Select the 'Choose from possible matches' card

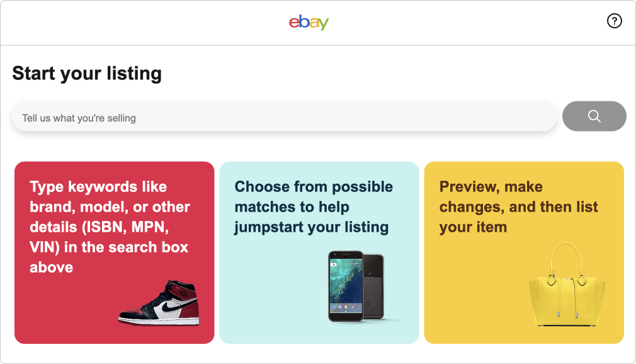319,252
